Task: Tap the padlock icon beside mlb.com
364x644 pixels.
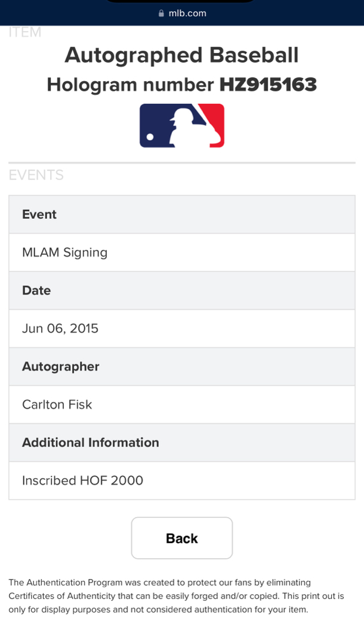Action: (x=161, y=13)
